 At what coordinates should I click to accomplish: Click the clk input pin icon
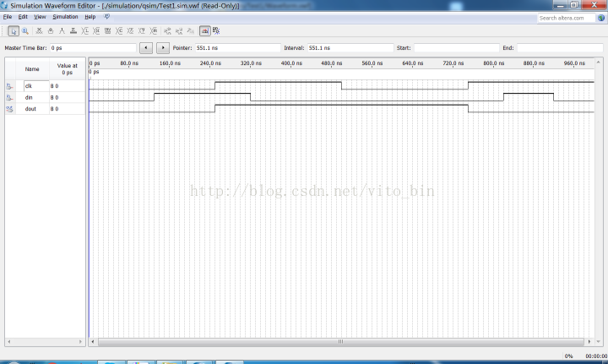tap(9, 86)
